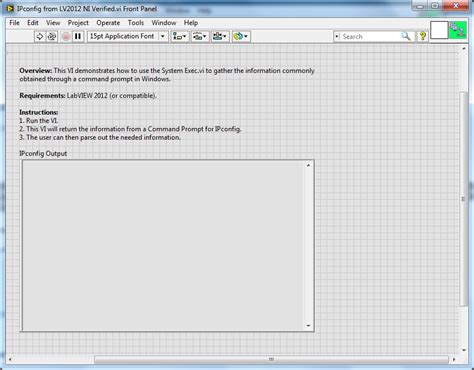
Task: Open the Operate menu
Action: (108, 23)
